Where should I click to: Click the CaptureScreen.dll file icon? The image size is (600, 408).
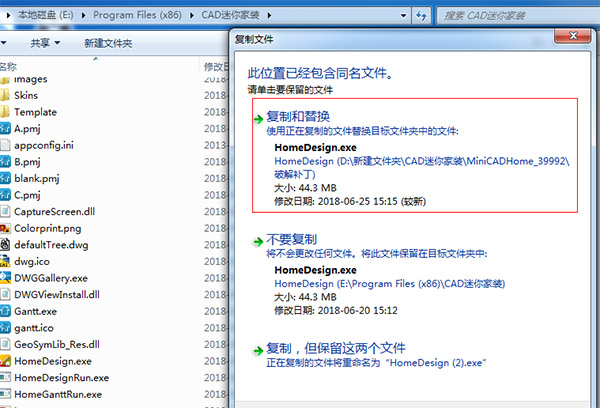pos(5,211)
